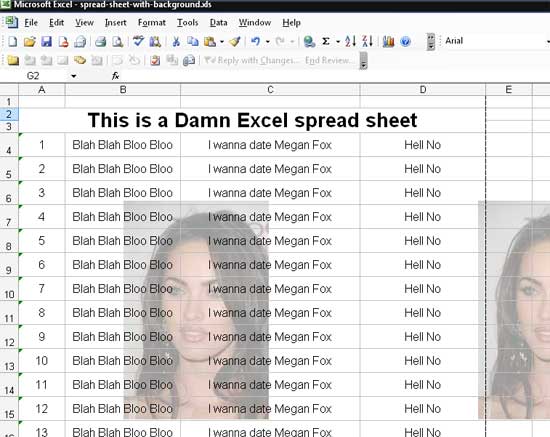Open a file with the Open folder icon
Image resolution: width=550 pixels, height=437 pixels.
tap(30, 42)
